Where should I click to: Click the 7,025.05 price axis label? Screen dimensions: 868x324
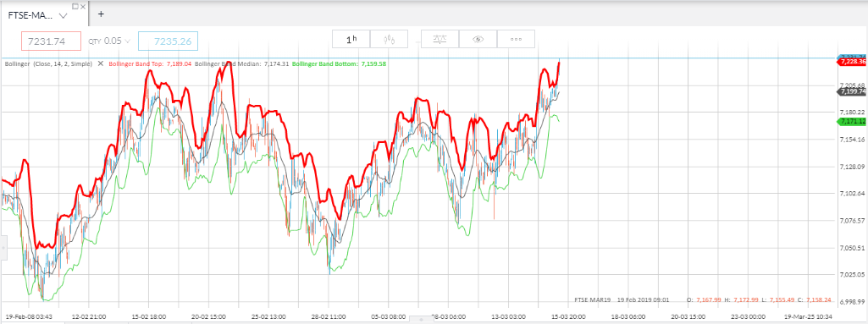click(853, 274)
